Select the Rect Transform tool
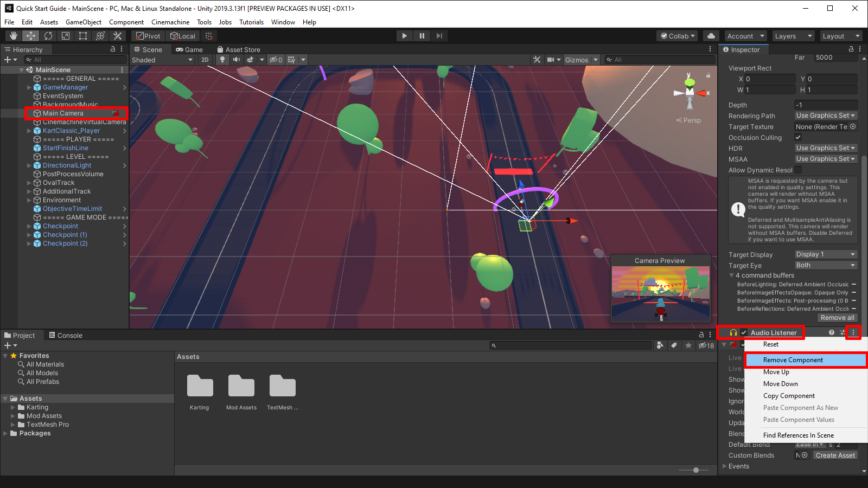868x488 pixels. click(x=83, y=36)
